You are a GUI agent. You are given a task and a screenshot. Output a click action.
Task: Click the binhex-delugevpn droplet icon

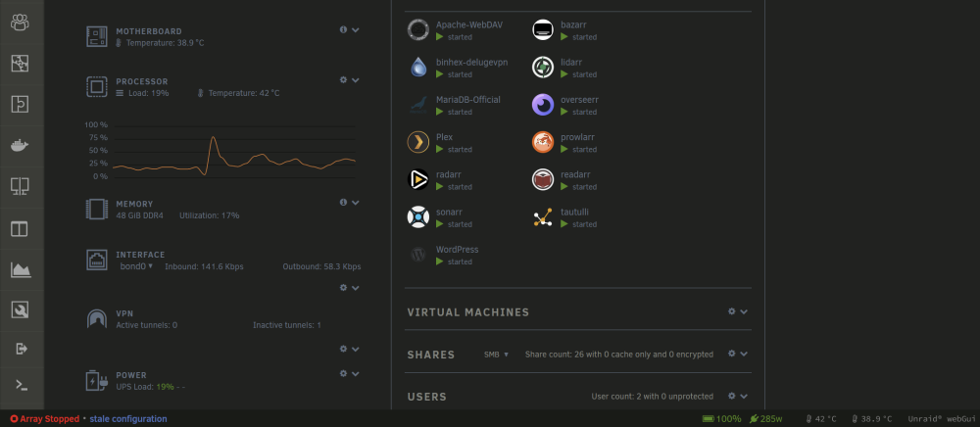point(417,68)
